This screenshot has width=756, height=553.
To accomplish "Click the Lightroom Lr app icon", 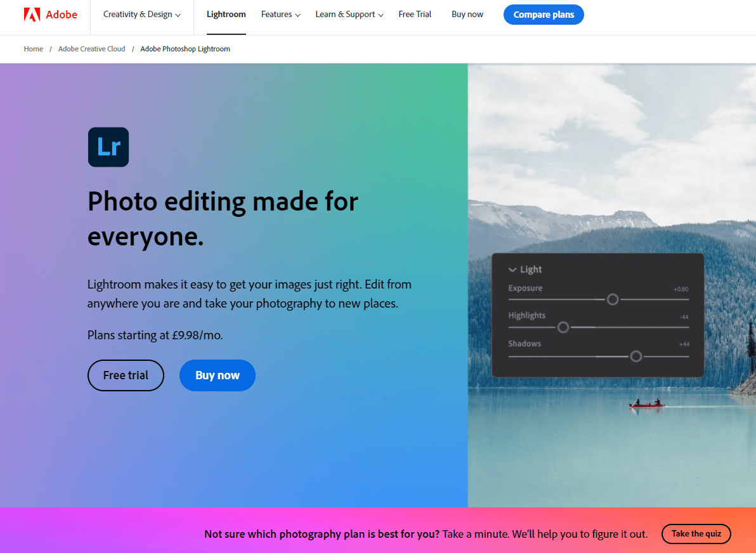I will (108, 147).
